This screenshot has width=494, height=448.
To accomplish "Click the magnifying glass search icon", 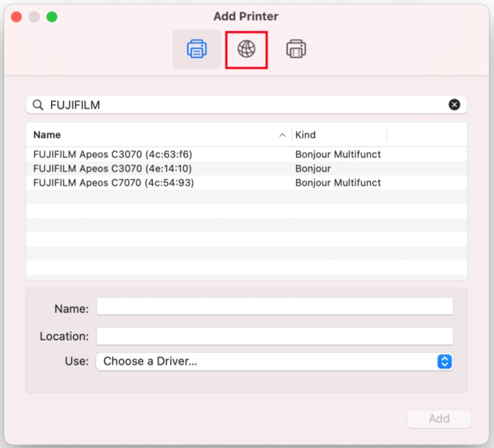I will coord(38,105).
